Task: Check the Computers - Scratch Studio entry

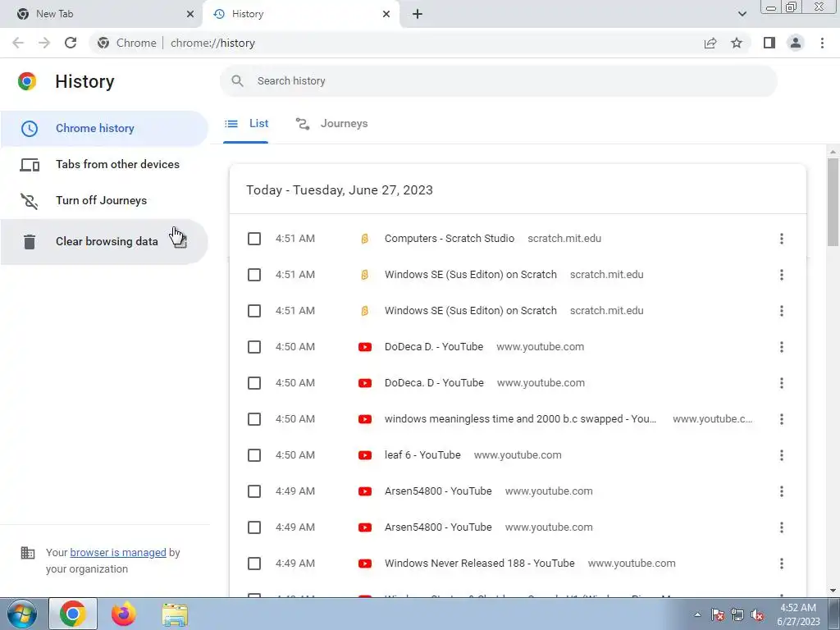Action: (x=254, y=239)
